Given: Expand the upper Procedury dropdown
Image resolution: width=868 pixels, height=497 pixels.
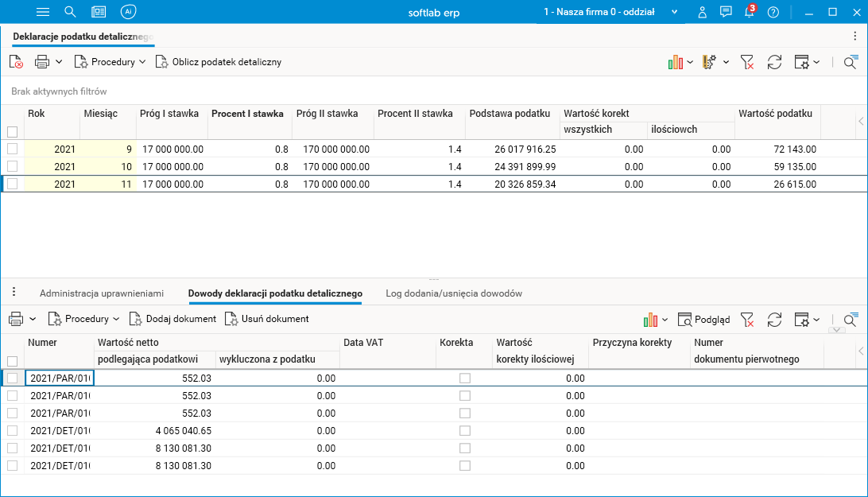Looking at the screenshot, I should click(110, 62).
